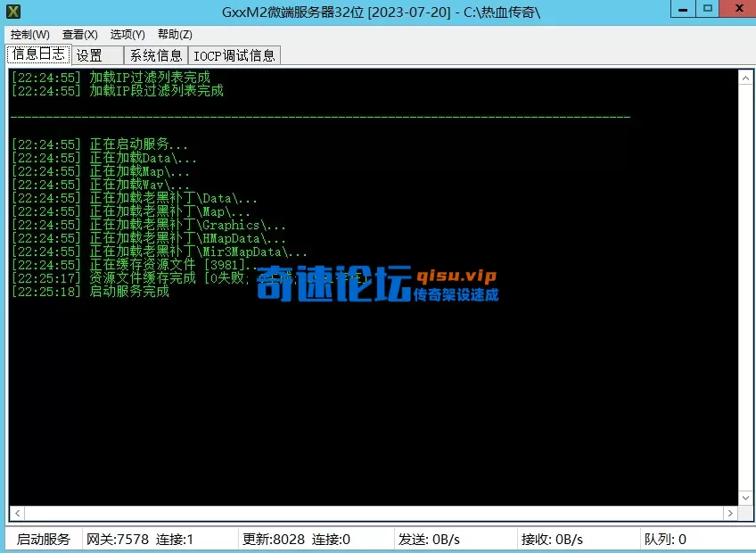This screenshot has height=553, width=756.
Task: Open the IOCP调试信息 tab
Action: coord(234,54)
